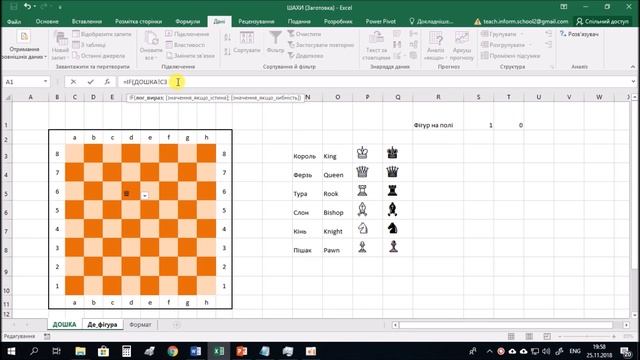Open the Power Pivot ribbon tab

(380, 21)
